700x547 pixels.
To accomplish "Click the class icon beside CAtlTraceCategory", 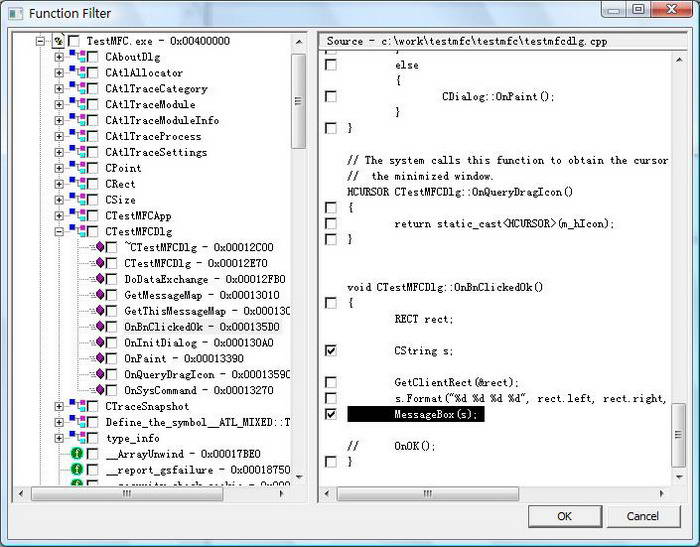I will 77,88.
